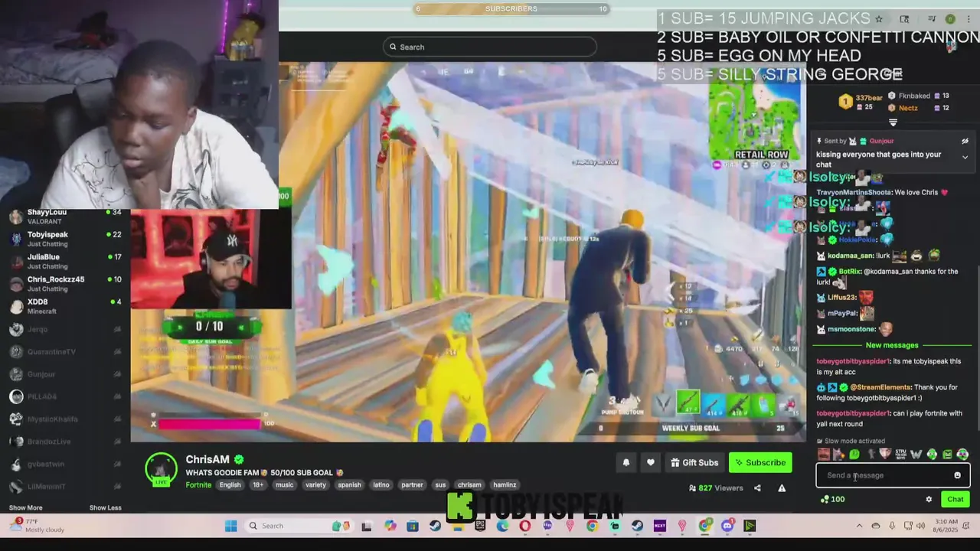
Task: Select the English tag
Action: tap(230, 484)
